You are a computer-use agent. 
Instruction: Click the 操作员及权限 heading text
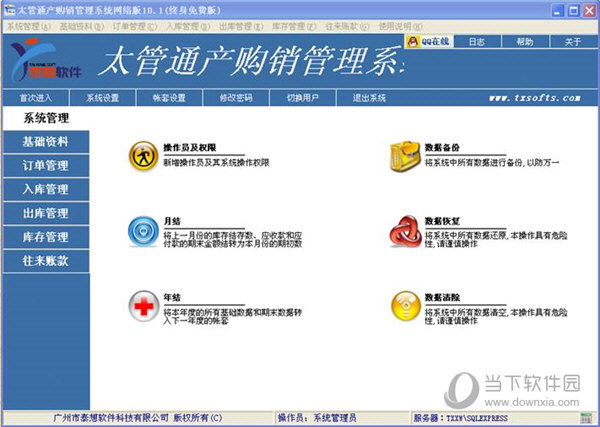pos(188,148)
